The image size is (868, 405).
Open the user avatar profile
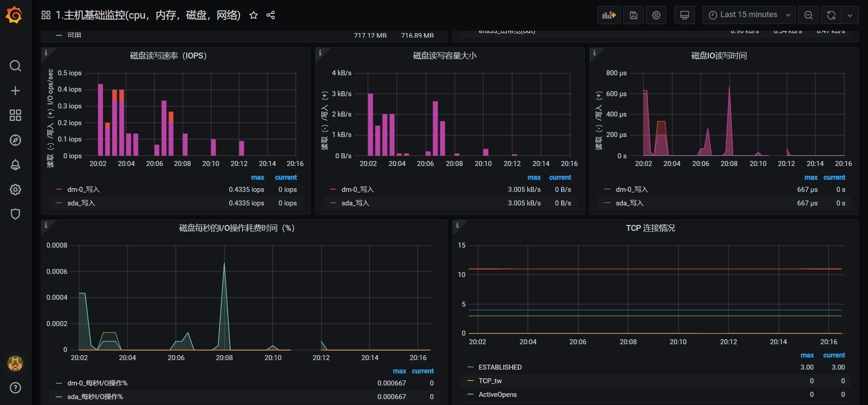[15, 363]
